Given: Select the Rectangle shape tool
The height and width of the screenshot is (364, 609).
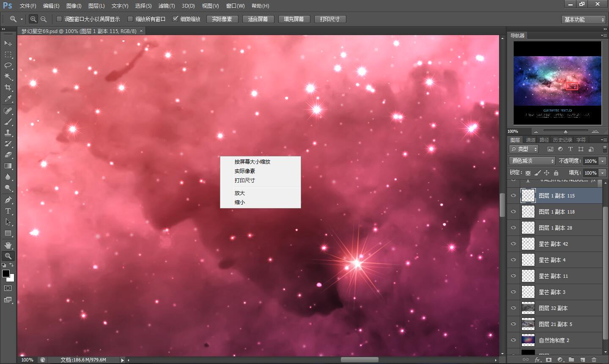Looking at the screenshot, I should point(8,233).
